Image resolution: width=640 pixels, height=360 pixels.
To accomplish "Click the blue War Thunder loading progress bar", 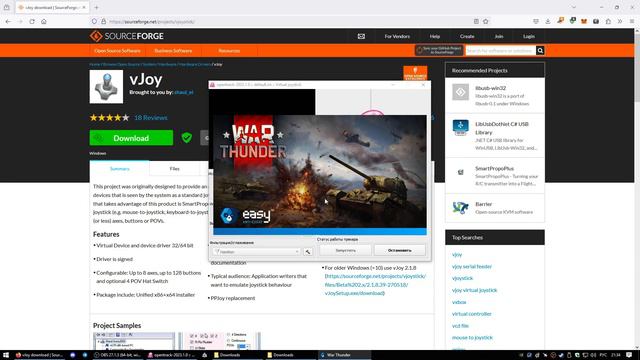I will point(320,231).
